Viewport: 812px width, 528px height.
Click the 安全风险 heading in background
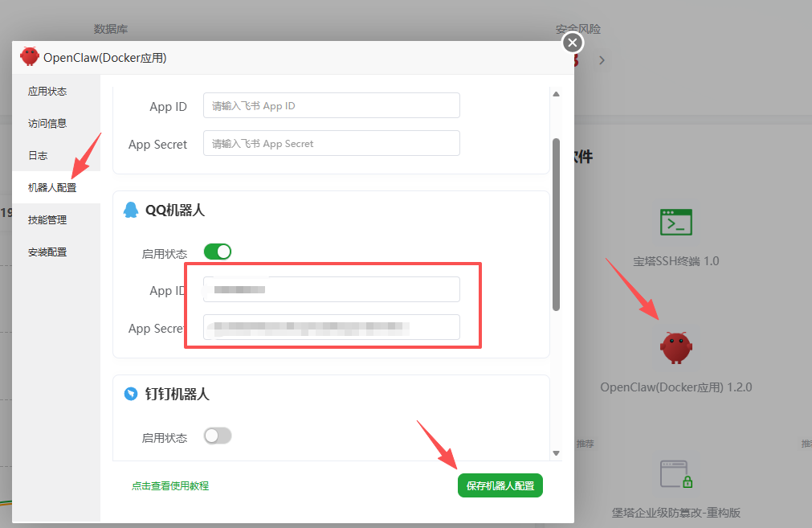[x=578, y=29]
